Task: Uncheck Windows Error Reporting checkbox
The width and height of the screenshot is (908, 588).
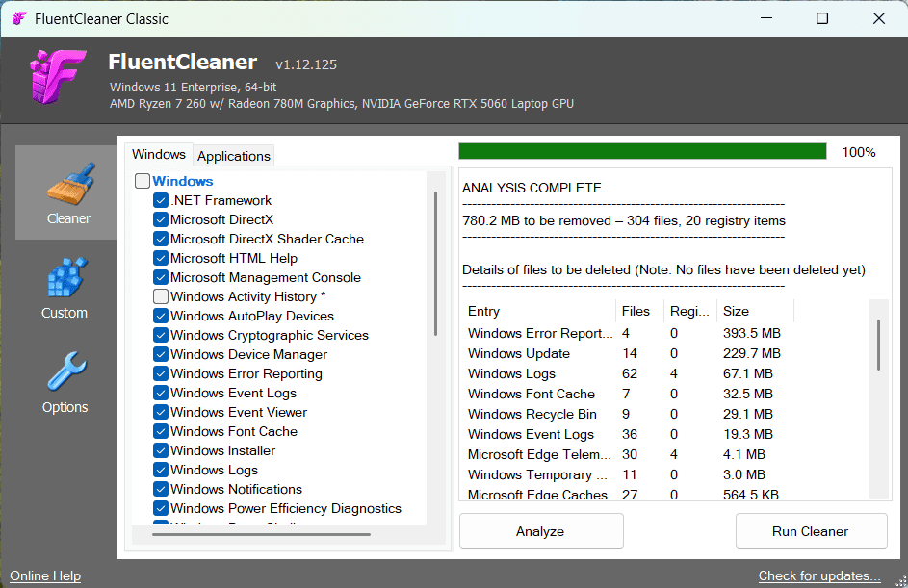Action: point(161,373)
